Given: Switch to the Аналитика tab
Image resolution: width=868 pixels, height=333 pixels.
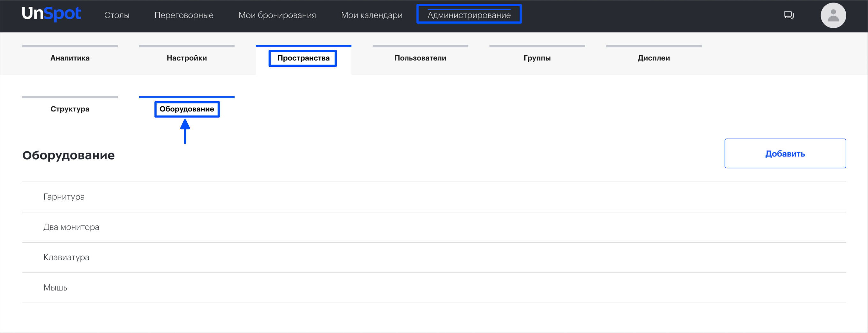Looking at the screenshot, I should click(70, 58).
